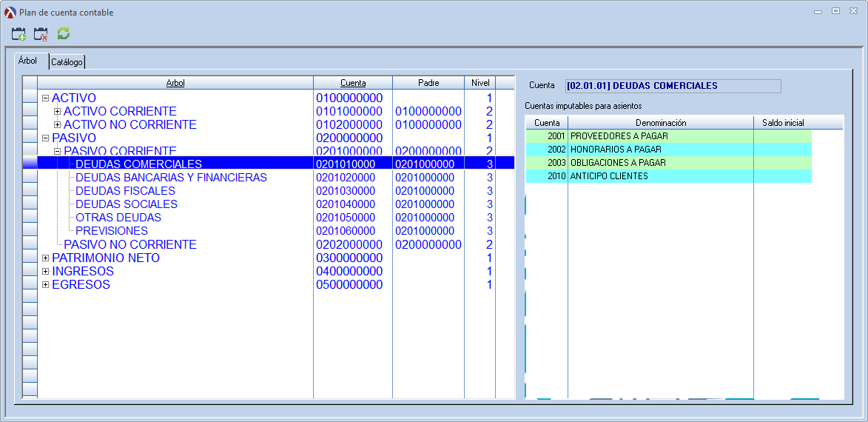Viewport: 868px width, 422px height.
Task: Expand the EGRESOS node
Action: click(x=45, y=284)
